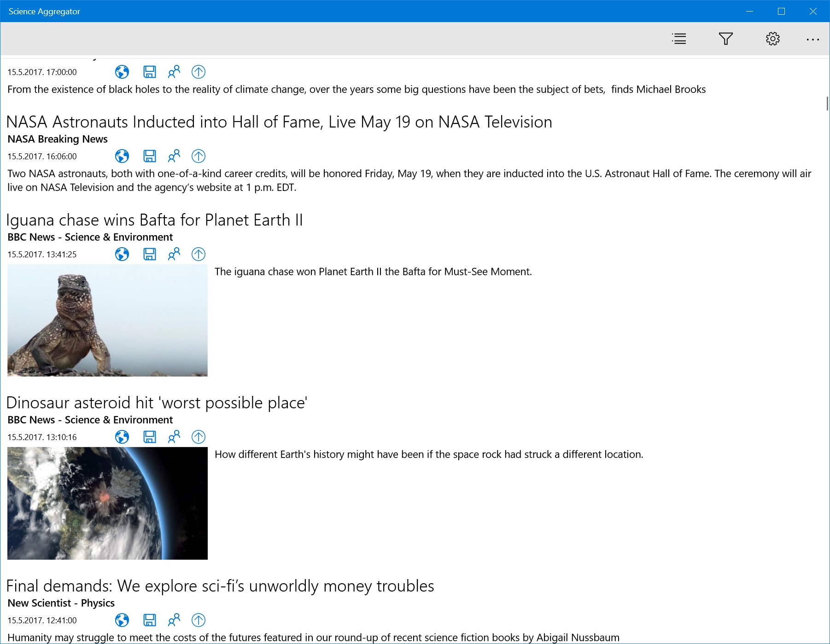Click summary mentioning Michael Brooks bets
Screen dimensions: 830x644
357,89
